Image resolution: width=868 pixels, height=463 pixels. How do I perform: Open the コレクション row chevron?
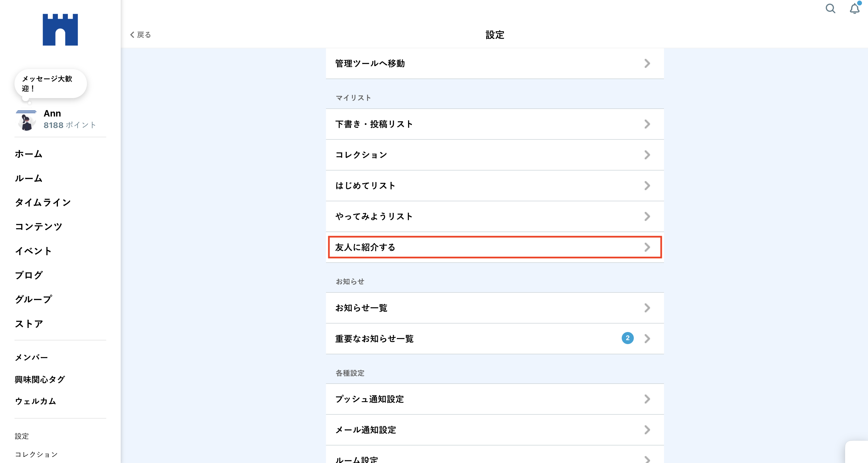[x=647, y=155]
